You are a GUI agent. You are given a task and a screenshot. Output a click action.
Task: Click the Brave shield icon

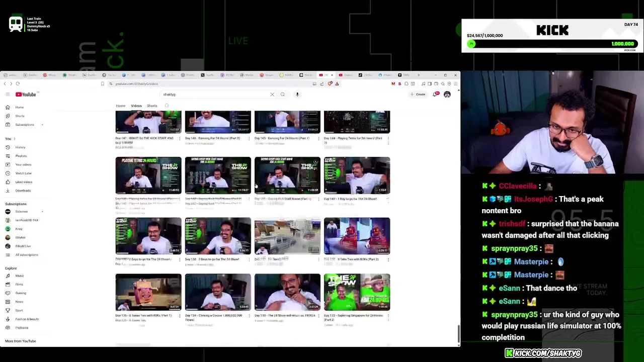[x=330, y=84]
